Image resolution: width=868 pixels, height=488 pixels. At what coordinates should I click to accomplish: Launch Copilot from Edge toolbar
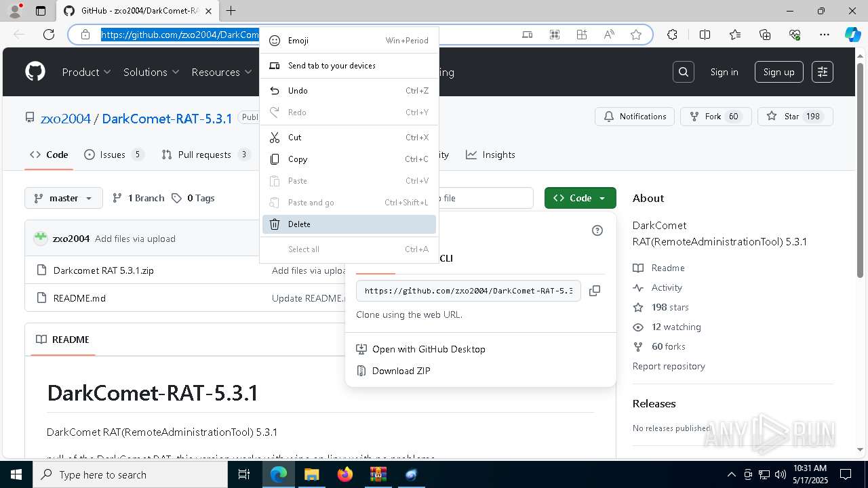(852, 35)
